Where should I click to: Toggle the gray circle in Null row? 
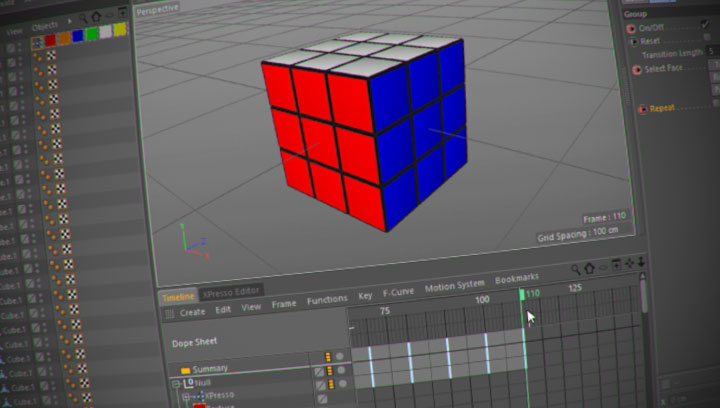[343, 383]
